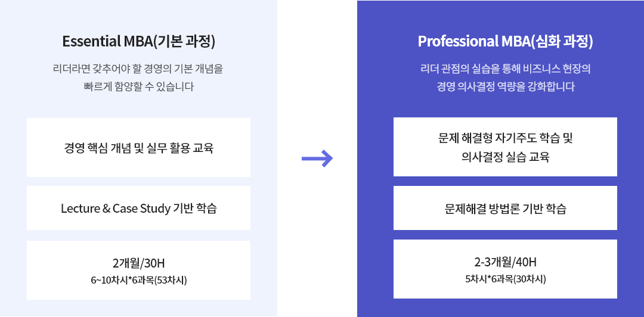Click the 경영 핵심 개념 및 실무 활용 교육 card
The height and width of the screenshot is (317, 644).
point(138,147)
